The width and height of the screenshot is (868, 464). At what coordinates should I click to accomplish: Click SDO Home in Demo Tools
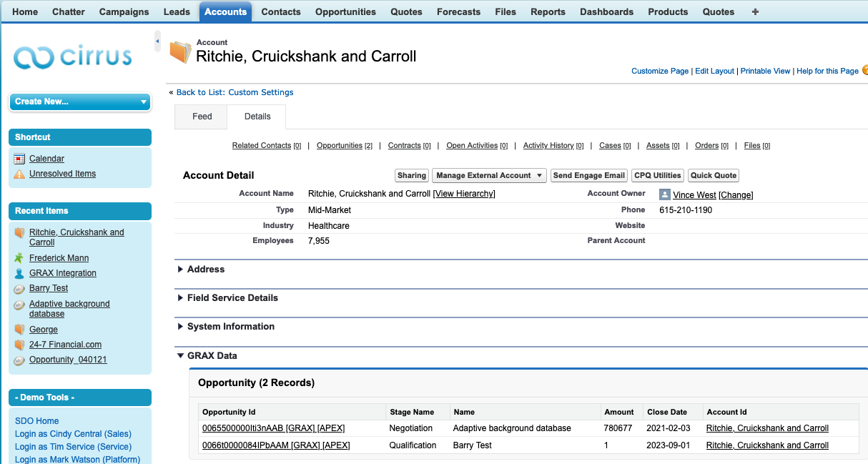pos(37,421)
